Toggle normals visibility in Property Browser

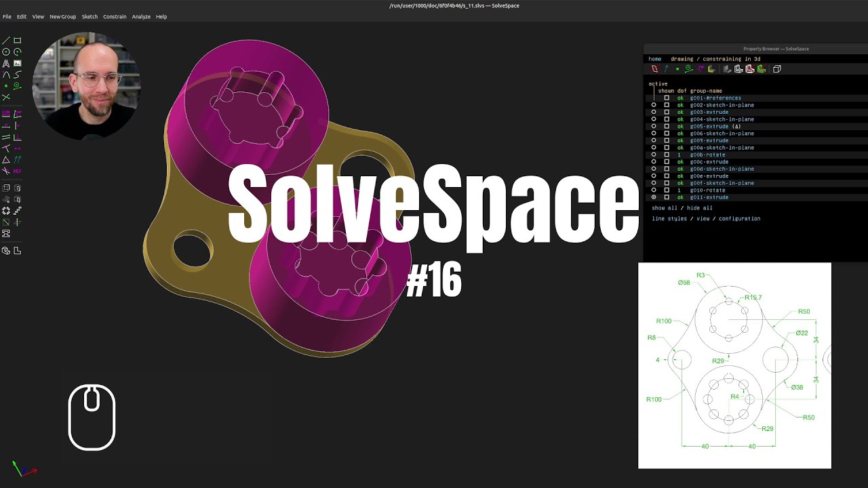667,68
